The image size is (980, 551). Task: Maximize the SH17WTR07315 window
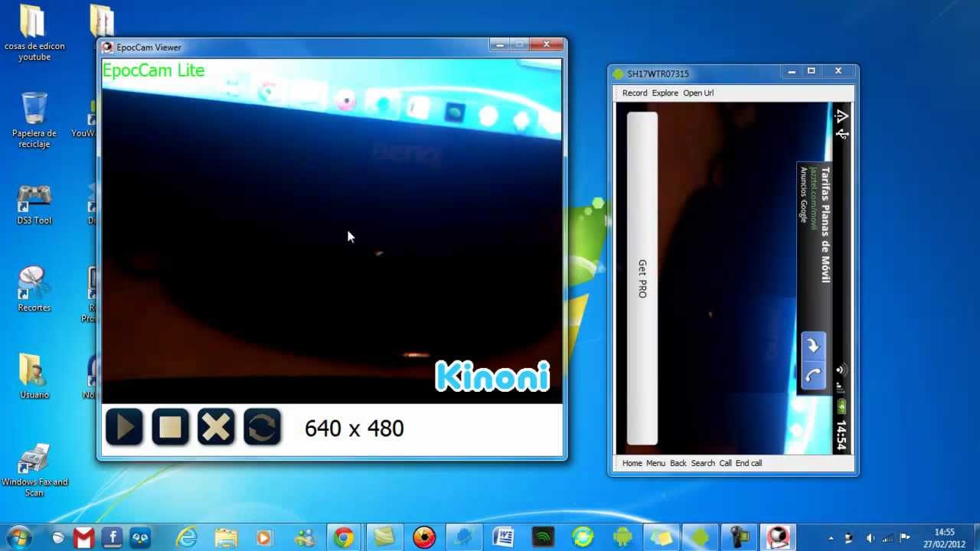[x=812, y=71]
